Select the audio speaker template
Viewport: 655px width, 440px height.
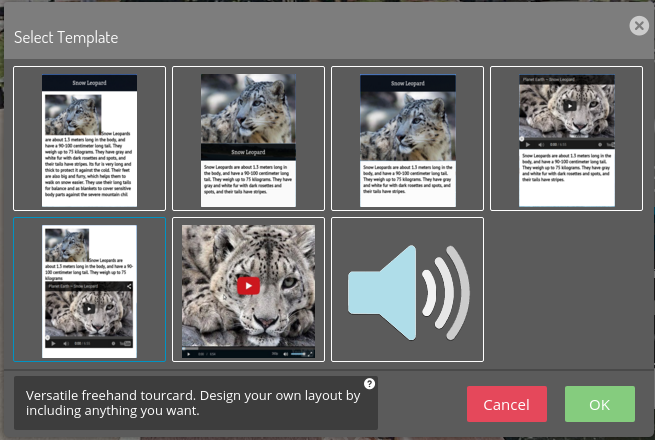coord(407,289)
